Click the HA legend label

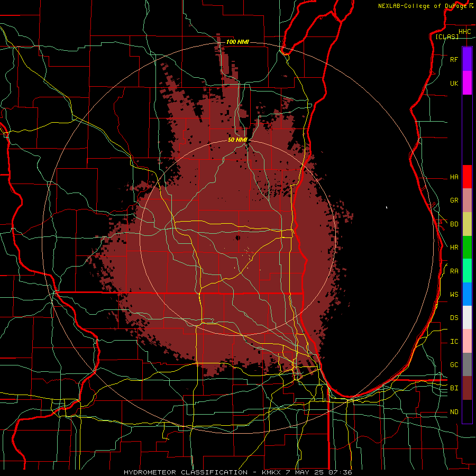click(454, 177)
